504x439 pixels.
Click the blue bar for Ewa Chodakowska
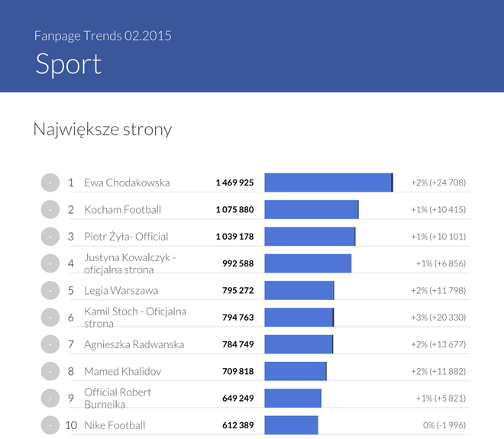(x=328, y=182)
